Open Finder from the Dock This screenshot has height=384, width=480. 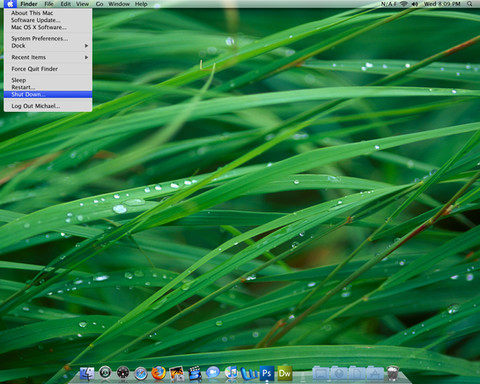(87, 373)
